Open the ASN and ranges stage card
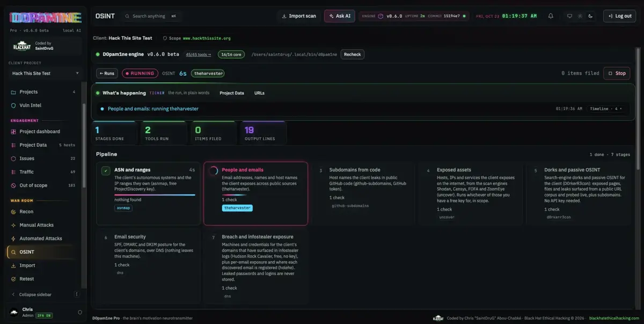This screenshot has width=644, height=324. coord(148,193)
